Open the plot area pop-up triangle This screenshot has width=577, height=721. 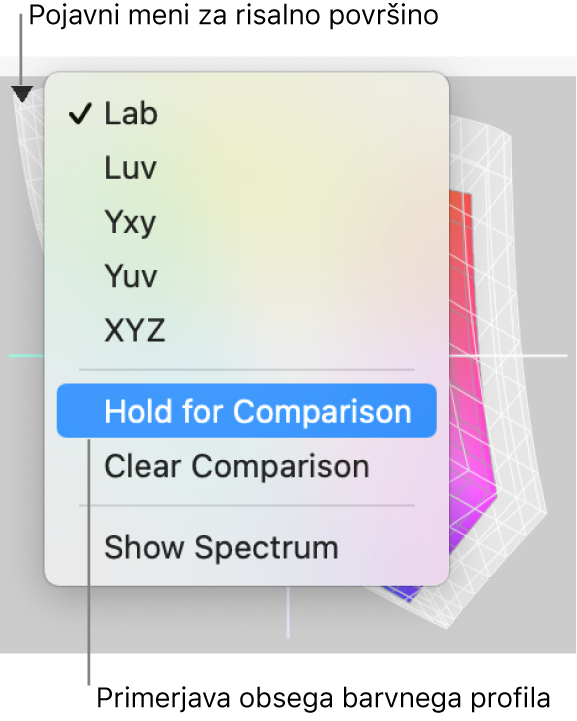pos(22,94)
